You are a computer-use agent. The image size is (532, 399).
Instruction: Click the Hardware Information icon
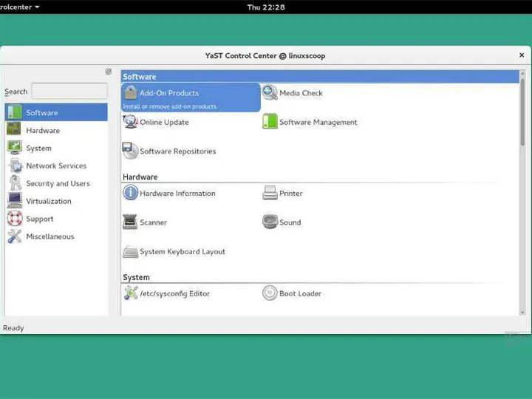pos(130,193)
